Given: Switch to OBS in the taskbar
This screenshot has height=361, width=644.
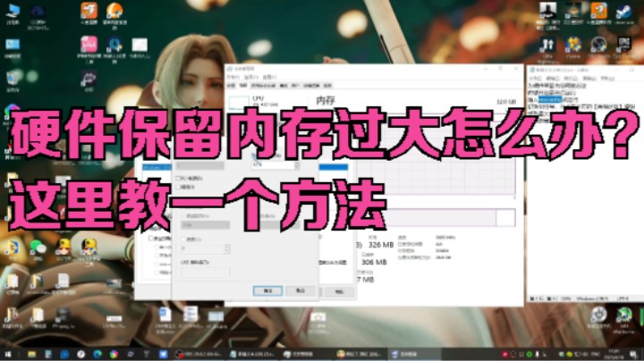Looking at the screenshot, I should [199, 354].
